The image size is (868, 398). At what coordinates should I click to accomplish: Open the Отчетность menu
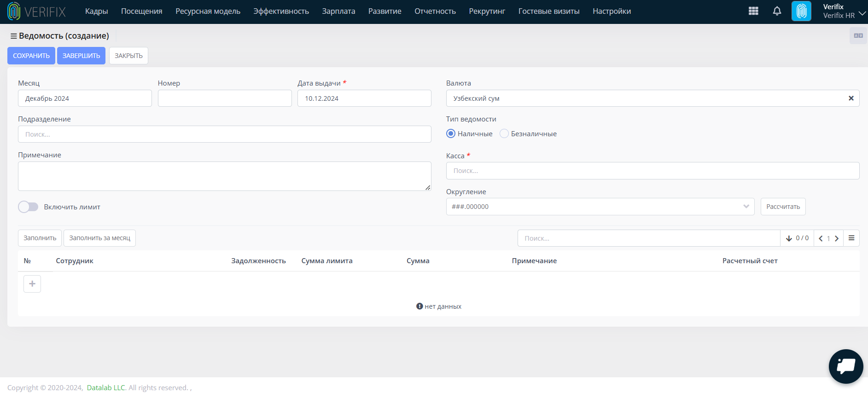(x=435, y=11)
